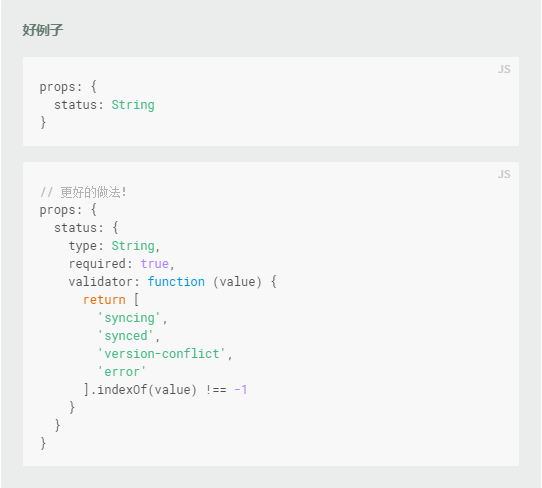Screen dimensions: 542x488
Task: Click the JS label of the second code block
Action: click(504, 174)
